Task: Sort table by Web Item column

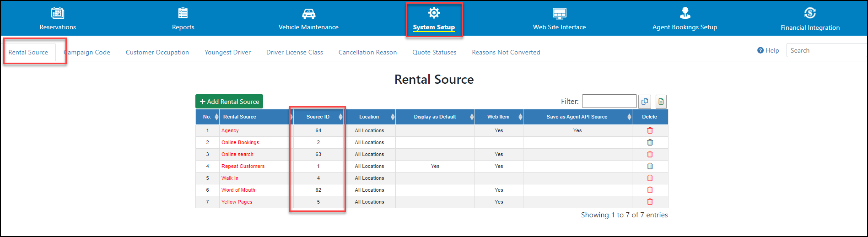Action: (x=499, y=117)
